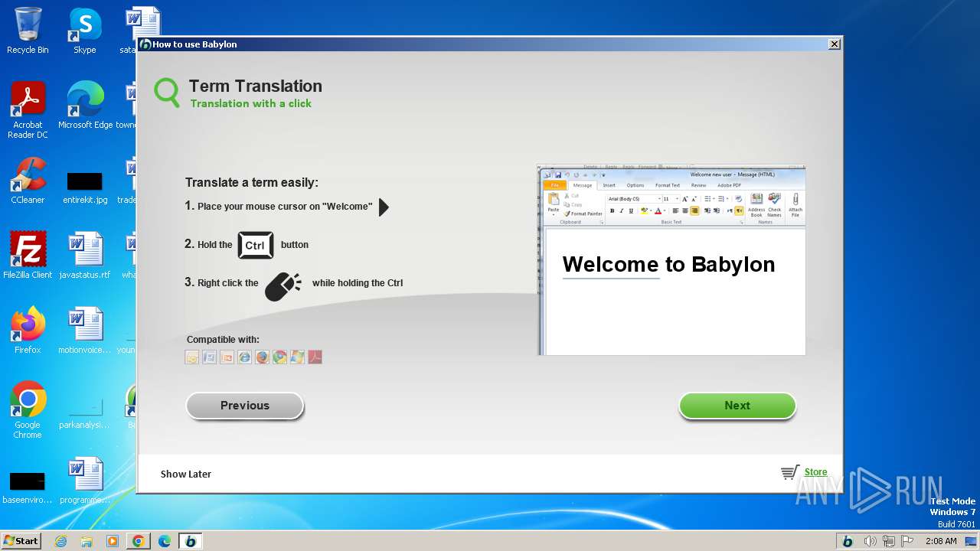Open media player from the taskbar

tap(113, 541)
